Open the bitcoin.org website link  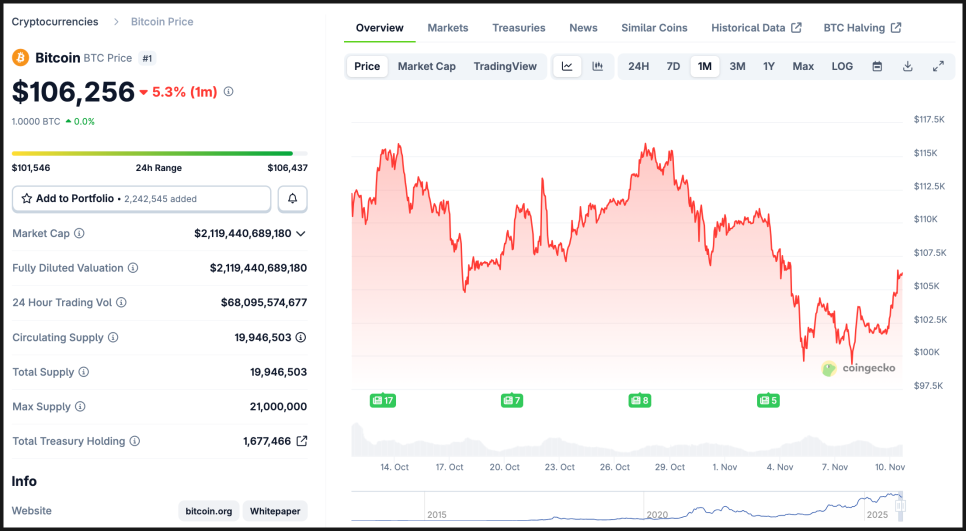[209, 511]
